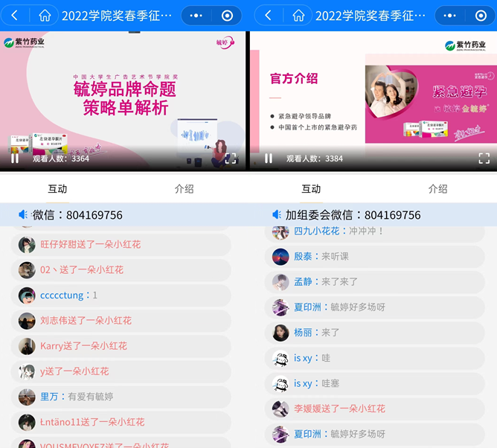Tap 孟静's avatar
This screenshot has width=497, height=448.
(280, 282)
